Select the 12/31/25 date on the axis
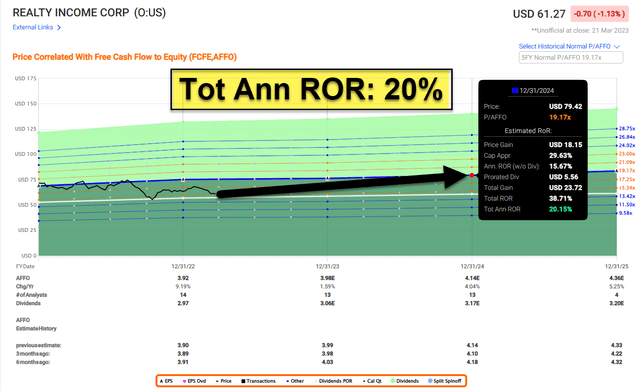 (617, 266)
